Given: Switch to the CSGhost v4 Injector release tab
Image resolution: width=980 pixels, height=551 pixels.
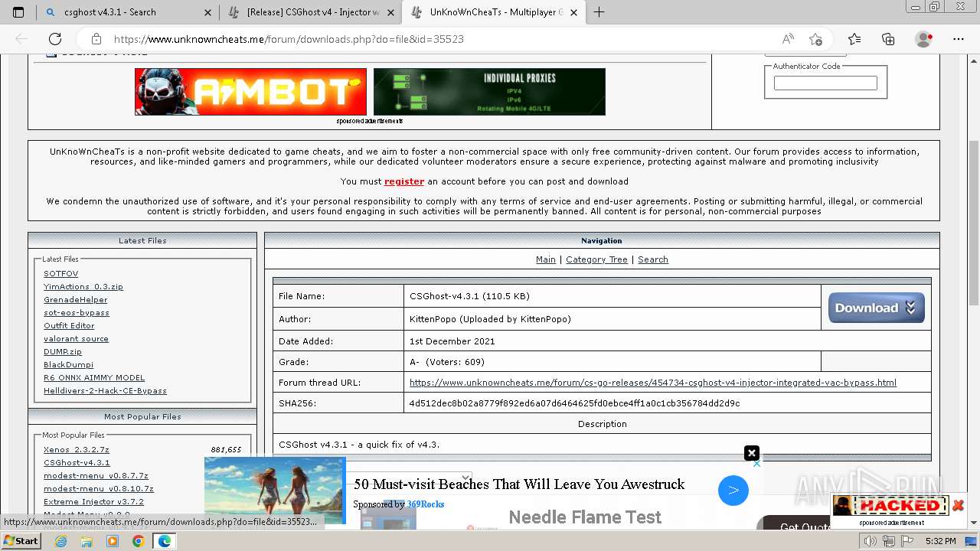Looking at the screenshot, I should coord(310,12).
